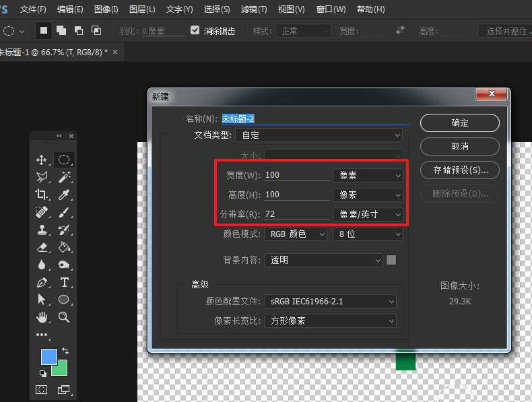
Task: Pick the Eyedropper tool
Action: 65,195
